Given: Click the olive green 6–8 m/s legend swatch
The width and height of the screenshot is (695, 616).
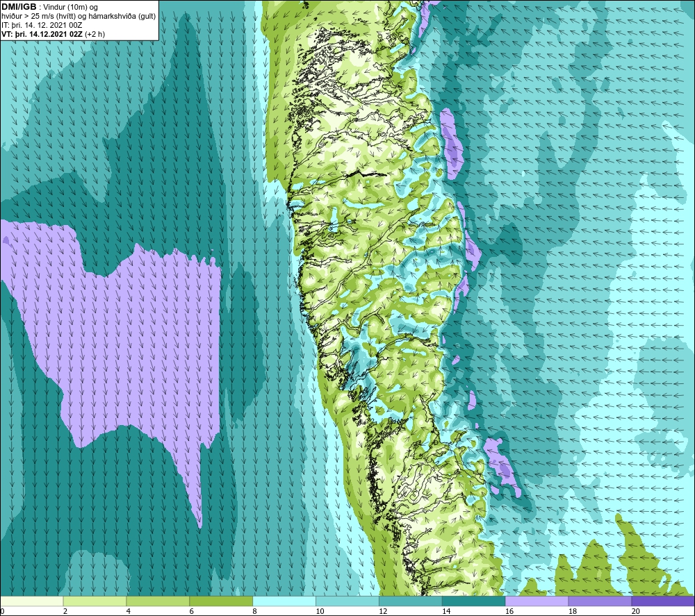Looking at the screenshot, I should pyautogui.click(x=221, y=601).
